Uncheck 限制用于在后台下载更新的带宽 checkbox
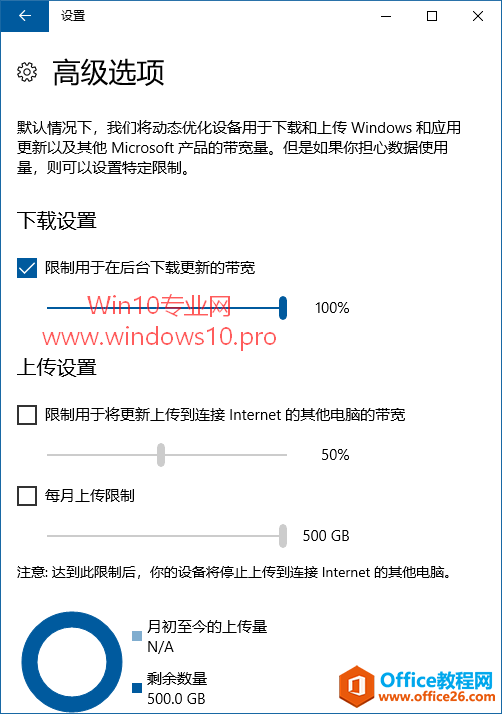 [27, 268]
